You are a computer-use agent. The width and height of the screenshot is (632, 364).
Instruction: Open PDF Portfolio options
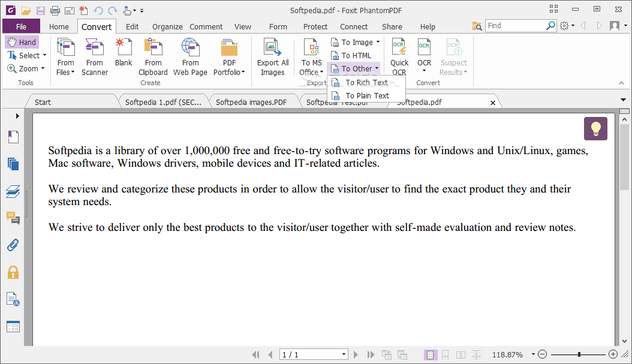pos(229,57)
